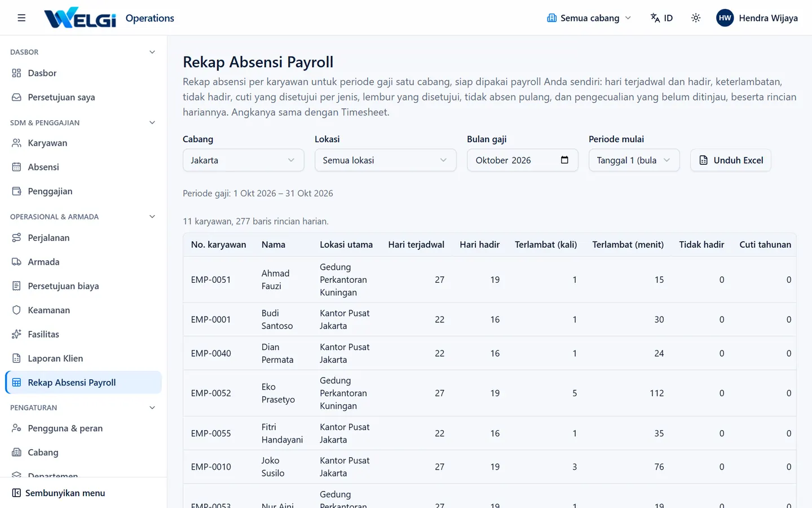Open the Karyawan page
This screenshot has height=508, width=812.
point(83,143)
